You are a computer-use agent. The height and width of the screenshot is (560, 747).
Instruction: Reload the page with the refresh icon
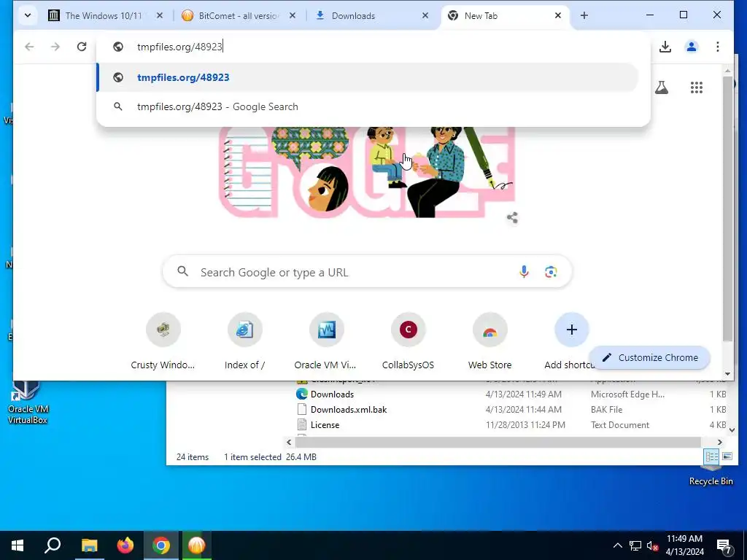click(82, 47)
